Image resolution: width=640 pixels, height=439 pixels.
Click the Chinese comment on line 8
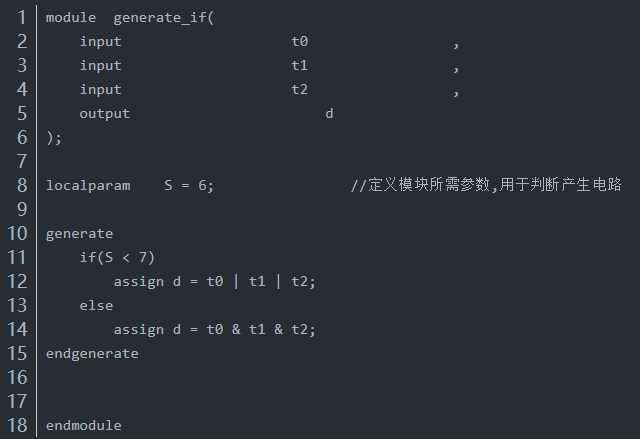pos(486,185)
